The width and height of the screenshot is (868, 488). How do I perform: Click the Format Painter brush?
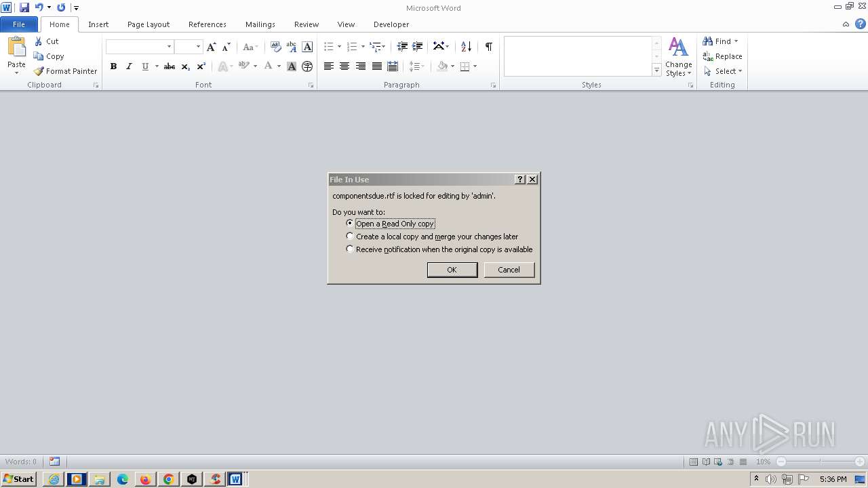[x=39, y=71]
